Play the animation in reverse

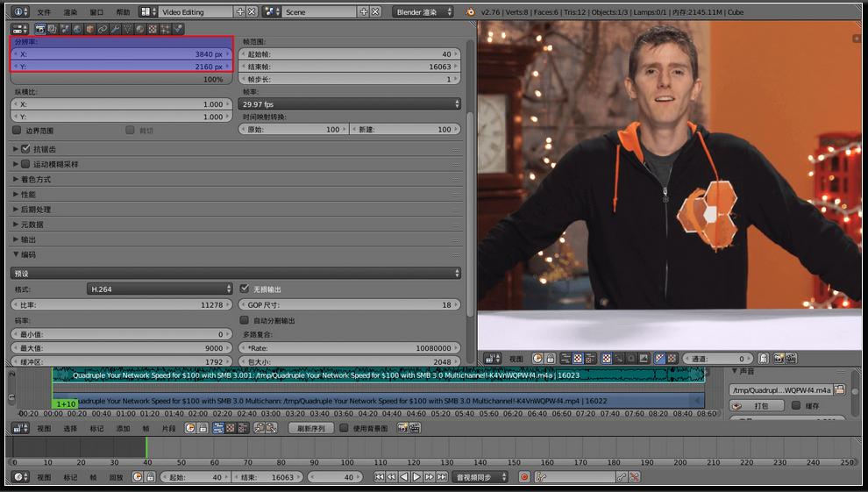click(x=404, y=476)
